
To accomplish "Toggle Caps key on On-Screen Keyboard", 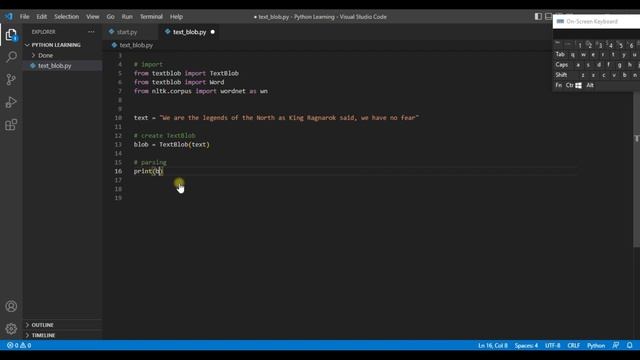I will point(562,64).
